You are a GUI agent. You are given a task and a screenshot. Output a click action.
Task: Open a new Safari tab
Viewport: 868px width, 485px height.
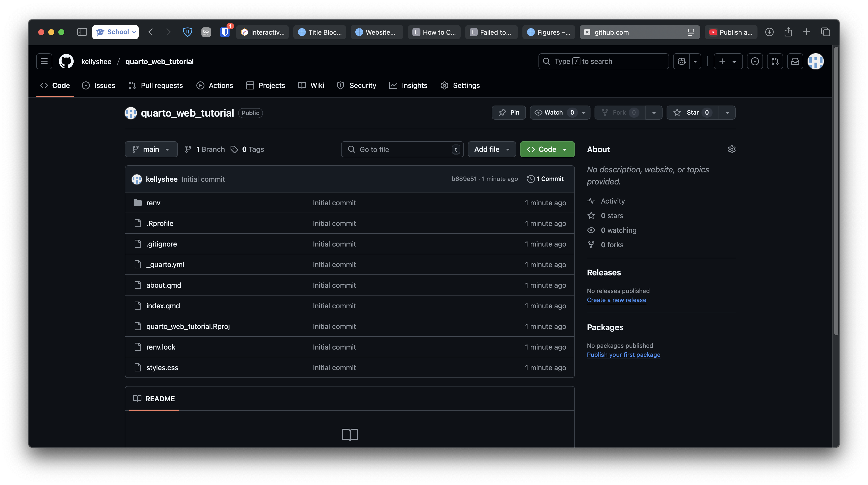click(x=807, y=32)
